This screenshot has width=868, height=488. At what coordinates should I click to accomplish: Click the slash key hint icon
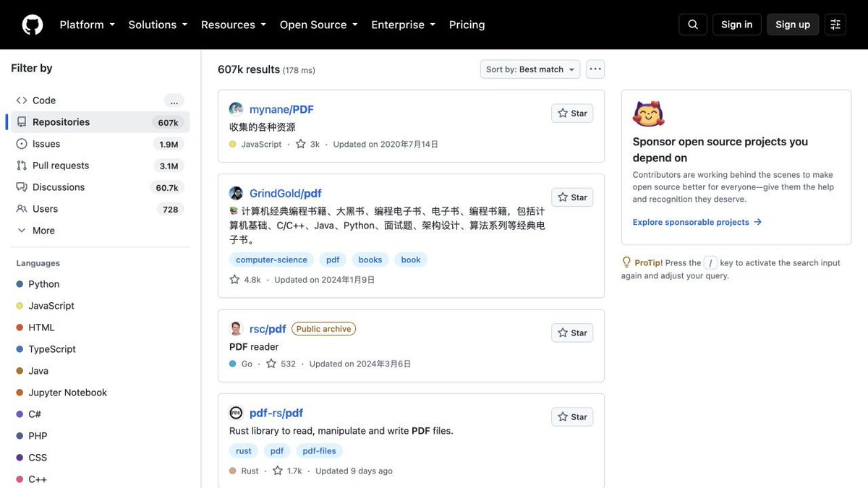(711, 263)
